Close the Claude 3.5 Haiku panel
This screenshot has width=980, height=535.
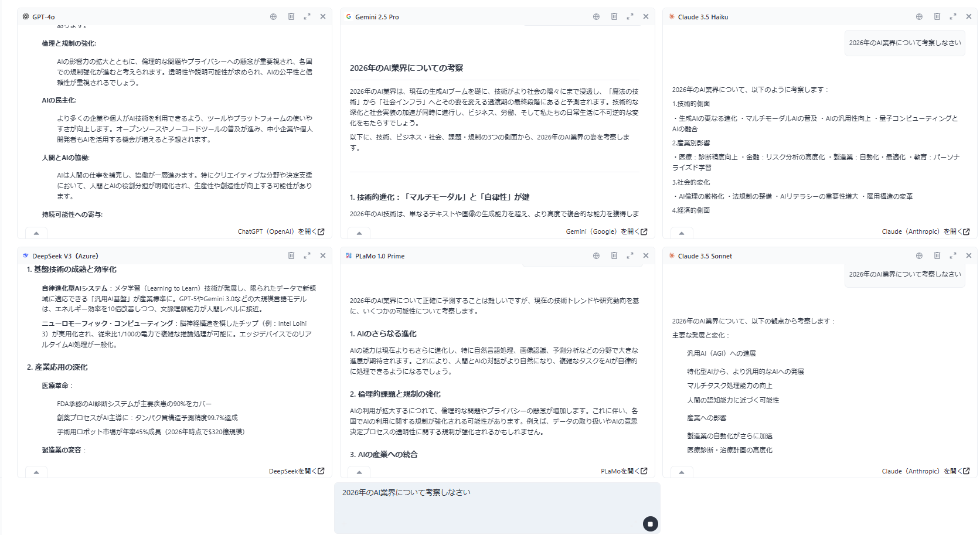click(x=969, y=17)
